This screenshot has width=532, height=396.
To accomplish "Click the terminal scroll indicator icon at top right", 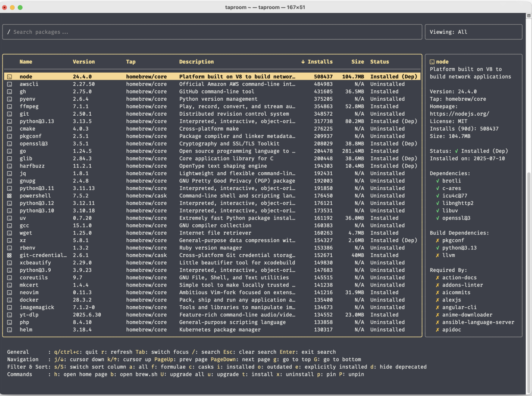I will point(529,16).
